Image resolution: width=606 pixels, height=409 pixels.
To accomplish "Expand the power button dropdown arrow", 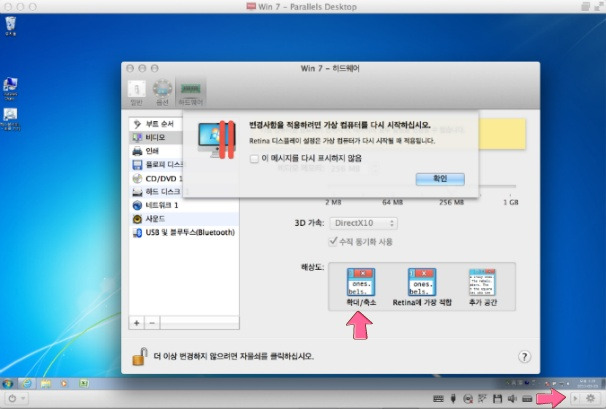I will click(23, 398).
